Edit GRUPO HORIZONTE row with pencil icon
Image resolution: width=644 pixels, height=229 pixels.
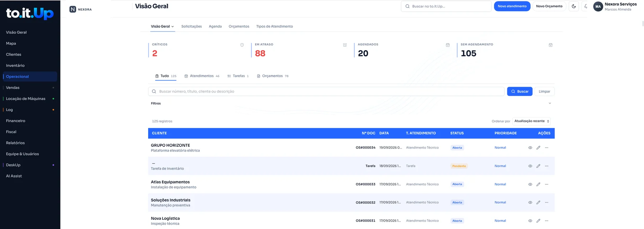pos(538,148)
